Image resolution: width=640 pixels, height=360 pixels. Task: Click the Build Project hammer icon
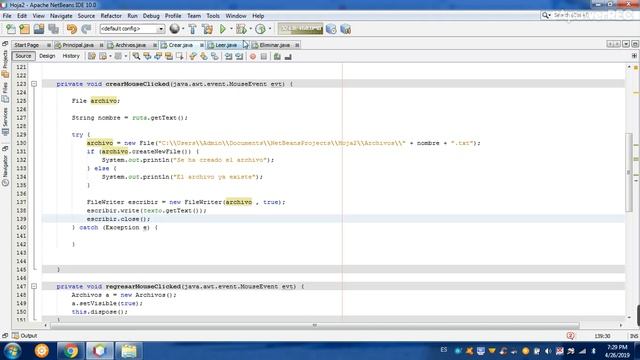193,29
